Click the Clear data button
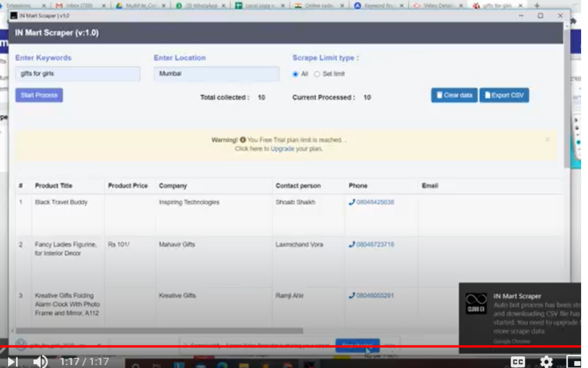Image resolution: width=588 pixels, height=368 pixels. (x=454, y=95)
